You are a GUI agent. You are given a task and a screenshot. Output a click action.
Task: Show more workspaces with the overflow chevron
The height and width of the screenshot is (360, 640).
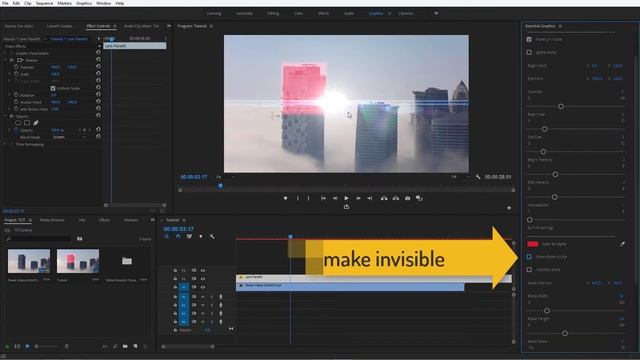(436, 13)
